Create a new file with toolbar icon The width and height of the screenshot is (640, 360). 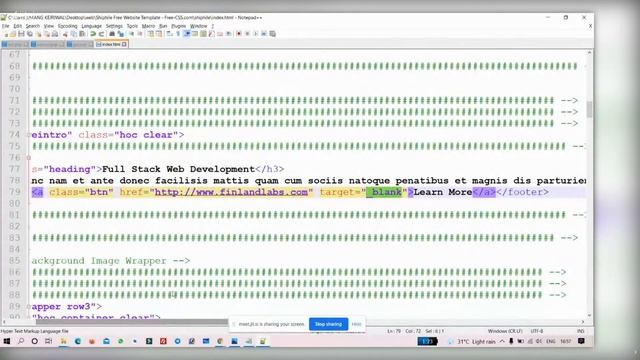6,34
